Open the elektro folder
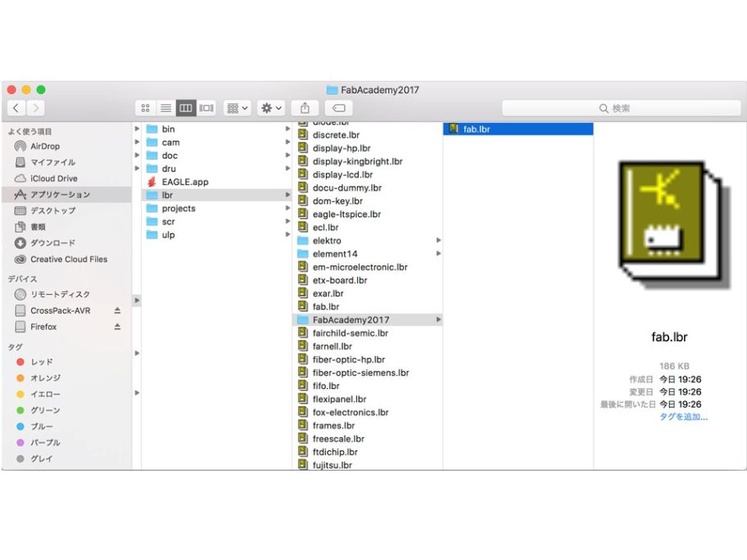This screenshot has width=747, height=560. click(x=367, y=241)
